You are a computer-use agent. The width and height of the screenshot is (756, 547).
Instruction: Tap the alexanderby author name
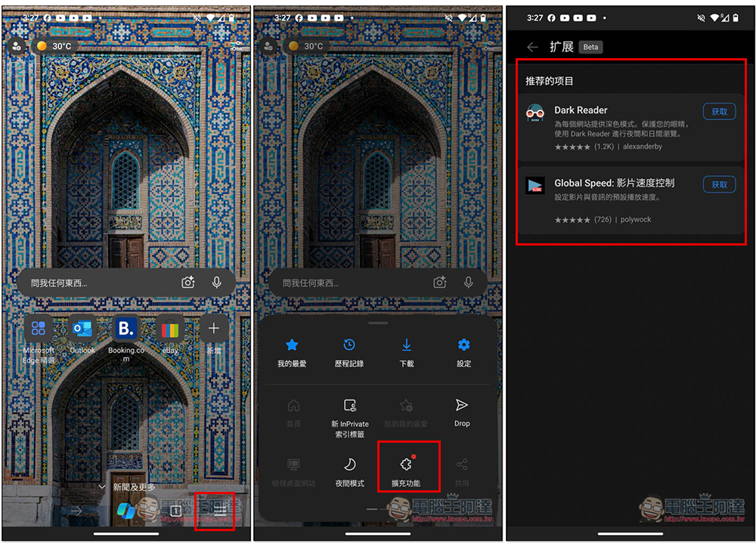(x=642, y=147)
